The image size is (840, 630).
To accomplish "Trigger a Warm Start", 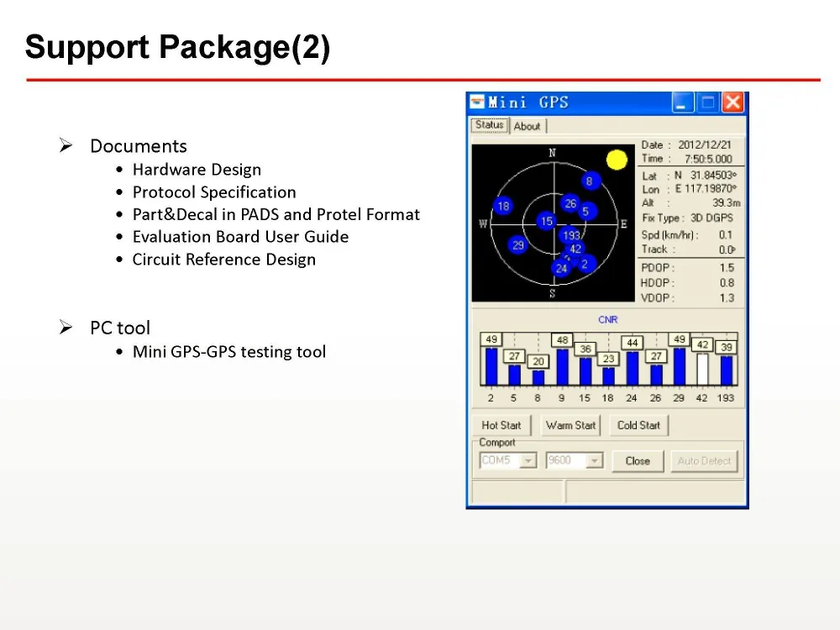I will [570, 425].
